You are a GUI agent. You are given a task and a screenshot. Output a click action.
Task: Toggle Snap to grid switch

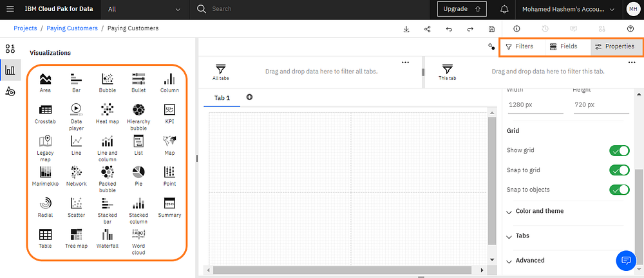[620, 170]
